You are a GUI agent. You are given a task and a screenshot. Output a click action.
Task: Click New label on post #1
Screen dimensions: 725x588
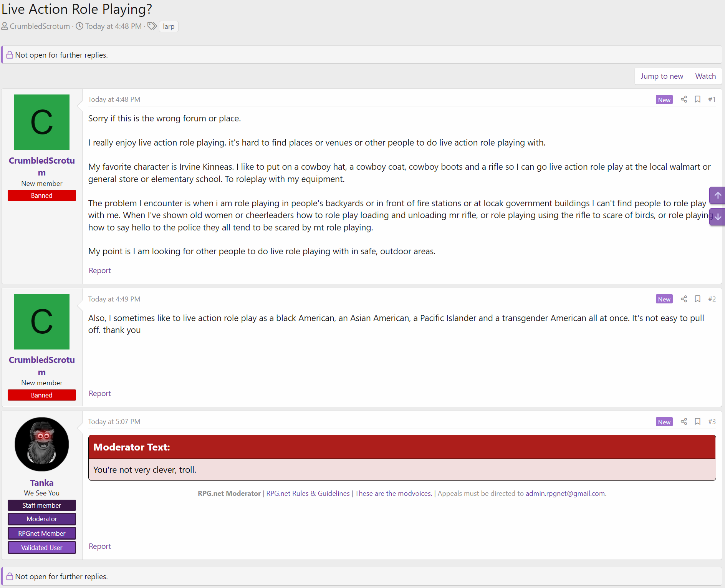tap(664, 100)
